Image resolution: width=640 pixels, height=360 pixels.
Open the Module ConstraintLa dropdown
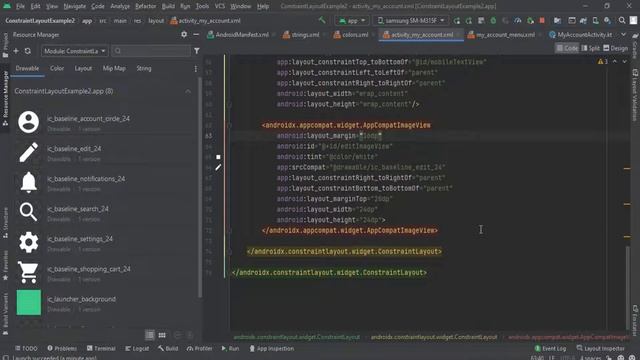pos(75,51)
